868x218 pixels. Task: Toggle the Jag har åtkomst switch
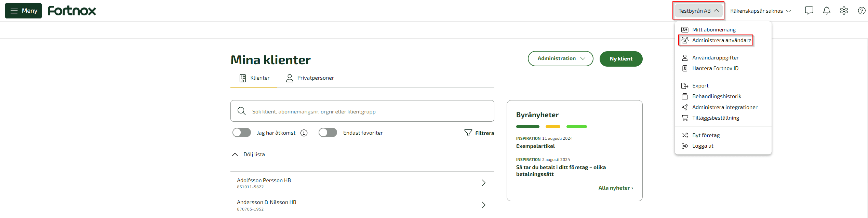pyautogui.click(x=242, y=133)
